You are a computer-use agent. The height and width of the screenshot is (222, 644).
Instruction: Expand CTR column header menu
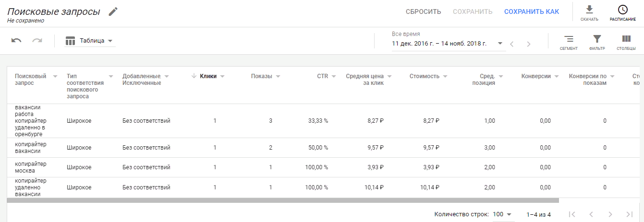(334, 76)
